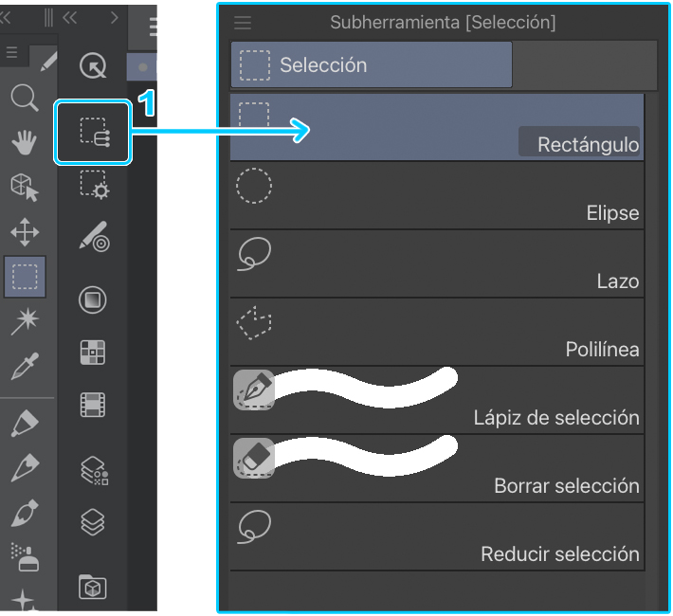Activate the Selection marquee tool in toolbar

tap(24, 277)
